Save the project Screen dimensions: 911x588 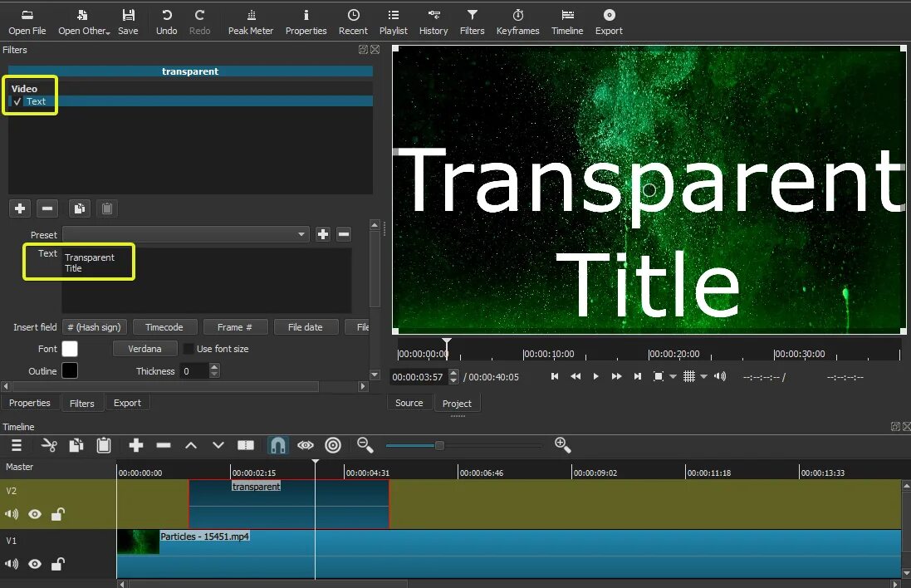click(128, 22)
